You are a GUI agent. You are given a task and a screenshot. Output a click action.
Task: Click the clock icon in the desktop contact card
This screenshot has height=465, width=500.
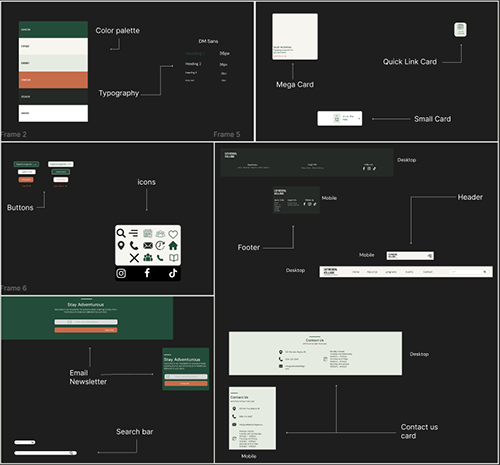point(325,359)
